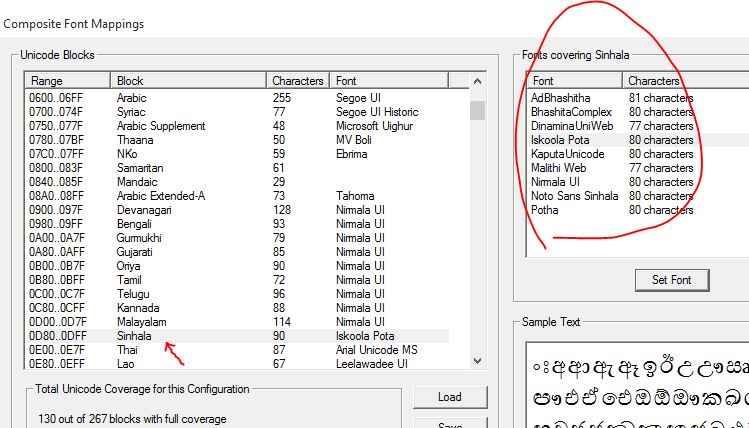Select the Oriya block row
749x428 pixels.
tap(237, 266)
